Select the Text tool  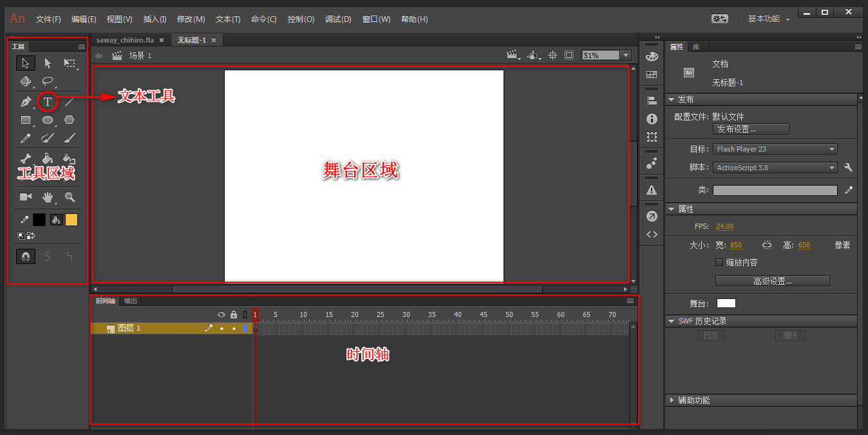48,102
